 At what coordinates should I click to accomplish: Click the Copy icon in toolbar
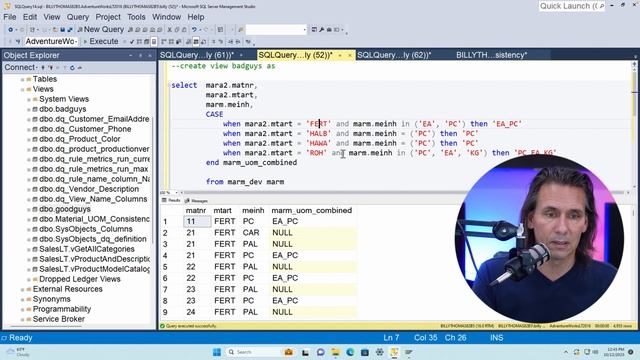pos(177,29)
